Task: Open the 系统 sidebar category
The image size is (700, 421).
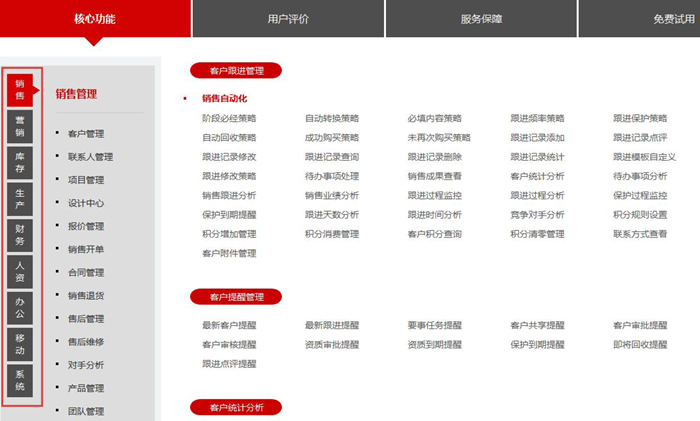Action: 20,380
